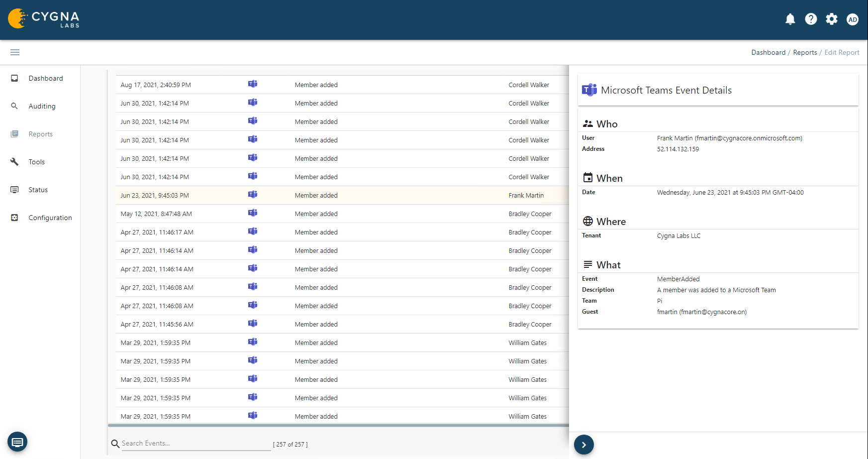
Task: Open the Tools menu item
Action: [37, 162]
